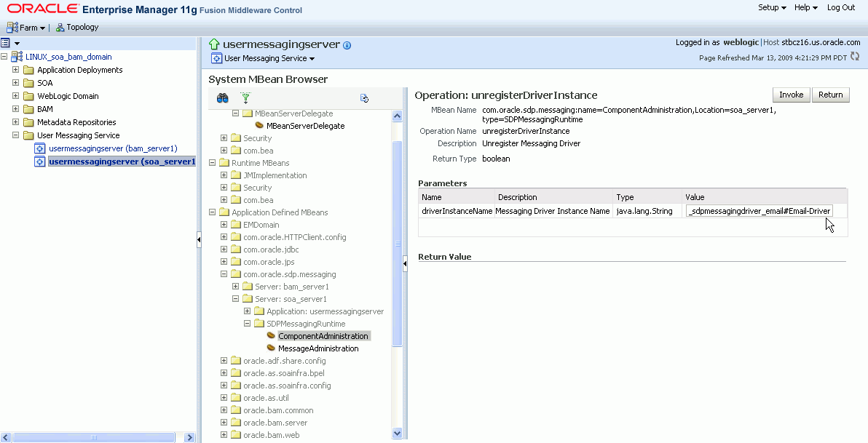Click the SDPMessagingRuntime folder icon
The height and width of the screenshot is (443, 868).
pos(259,324)
